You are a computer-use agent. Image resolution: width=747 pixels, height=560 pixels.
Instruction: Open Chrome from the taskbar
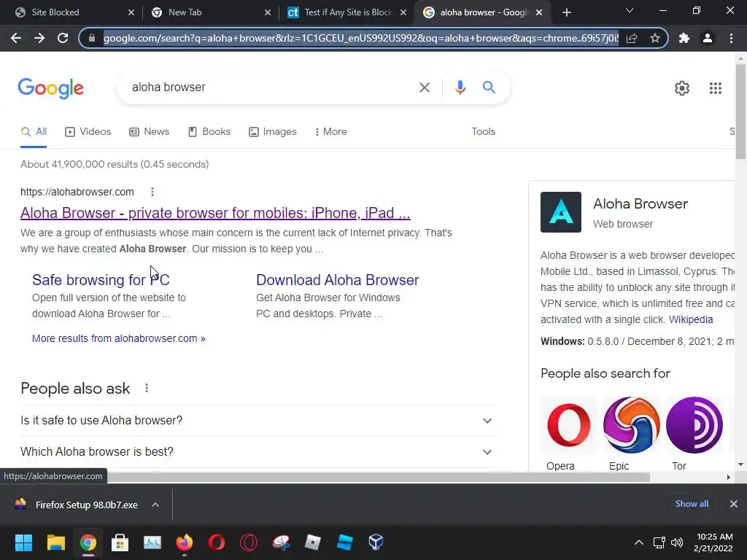tap(88, 542)
